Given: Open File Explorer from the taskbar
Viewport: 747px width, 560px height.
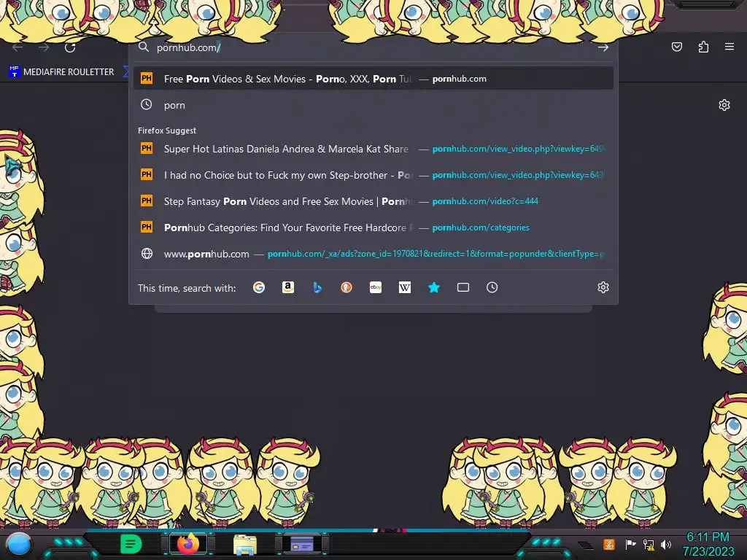Looking at the screenshot, I should click(x=245, y=544).
